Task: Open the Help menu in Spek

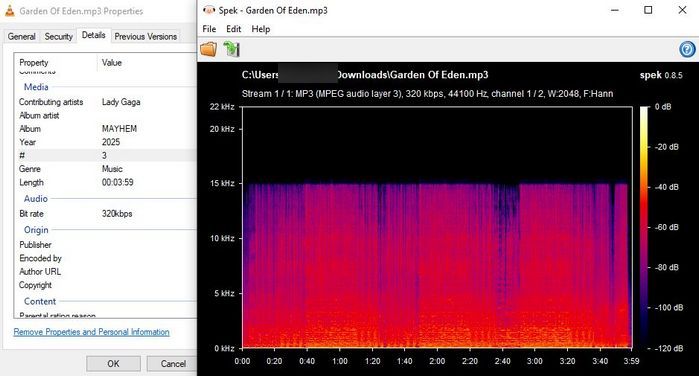Action: click(261, 29)
